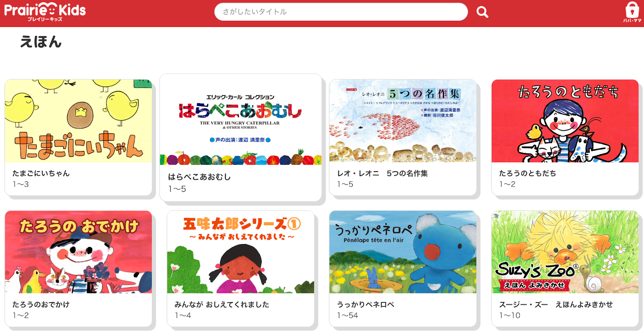The image size is (644, 336).
Task: Open the うっかりペネロペ cover image
Action: 403,252
